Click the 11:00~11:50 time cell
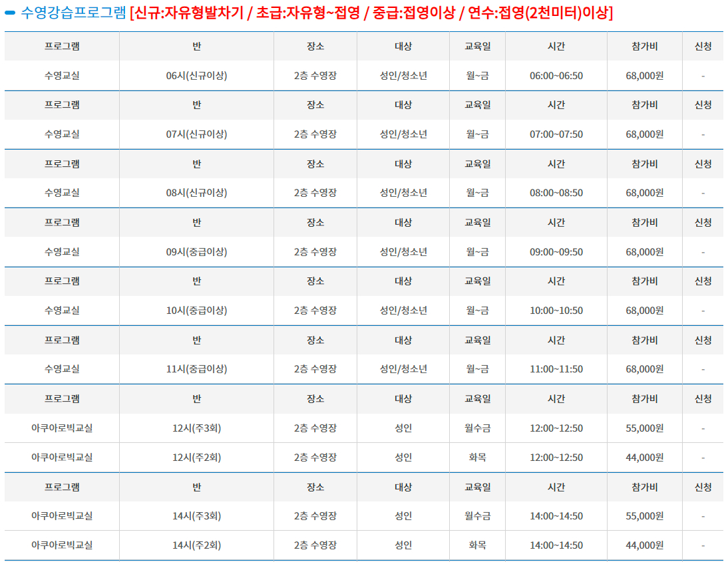 (556, 369)
